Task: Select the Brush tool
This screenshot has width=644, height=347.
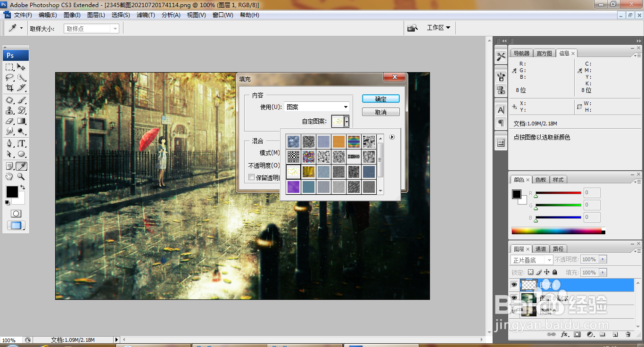Action: click(22, 100)
